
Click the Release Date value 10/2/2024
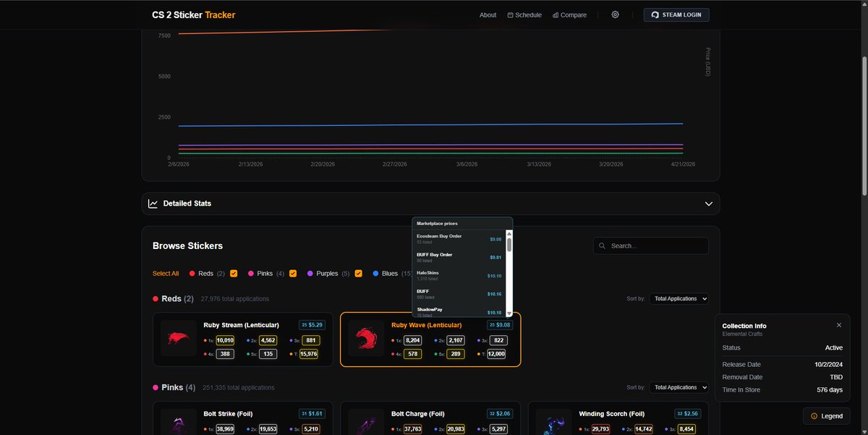(x=827, y=365)
